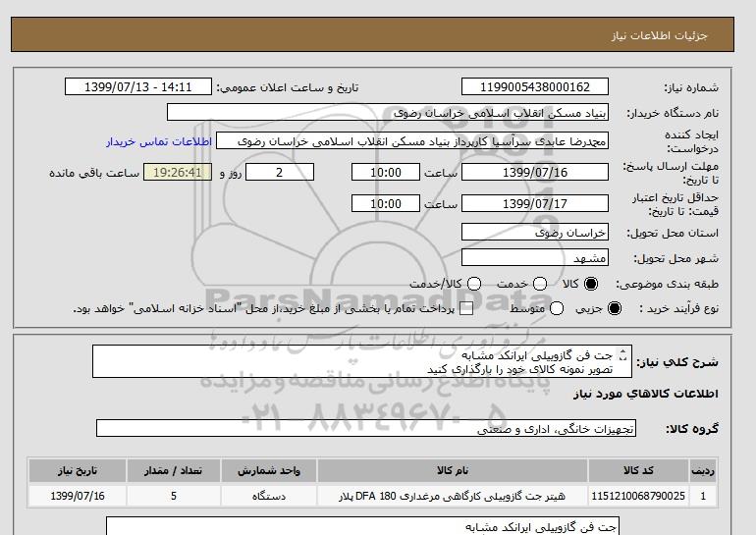Click the delivery province field خراسان رضوی

(535, 233)
